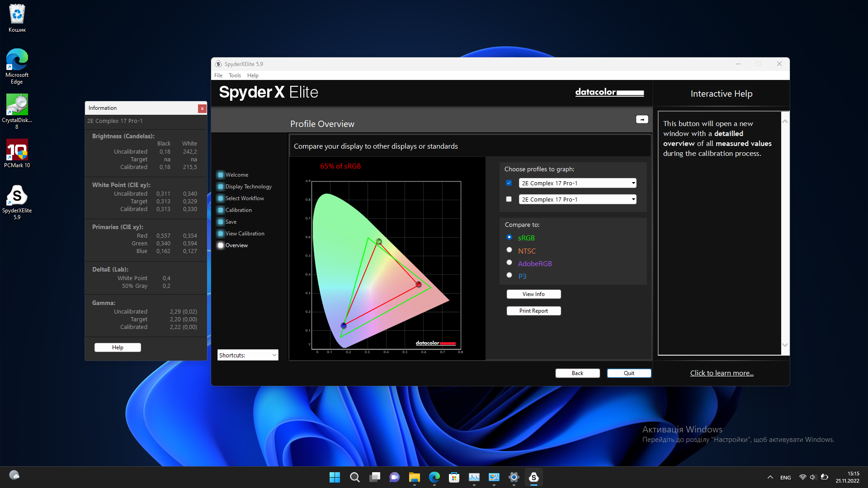This screenshot has width=868, height=488.
Task: Go to the View Calibration step
Action: click(241, 234)
